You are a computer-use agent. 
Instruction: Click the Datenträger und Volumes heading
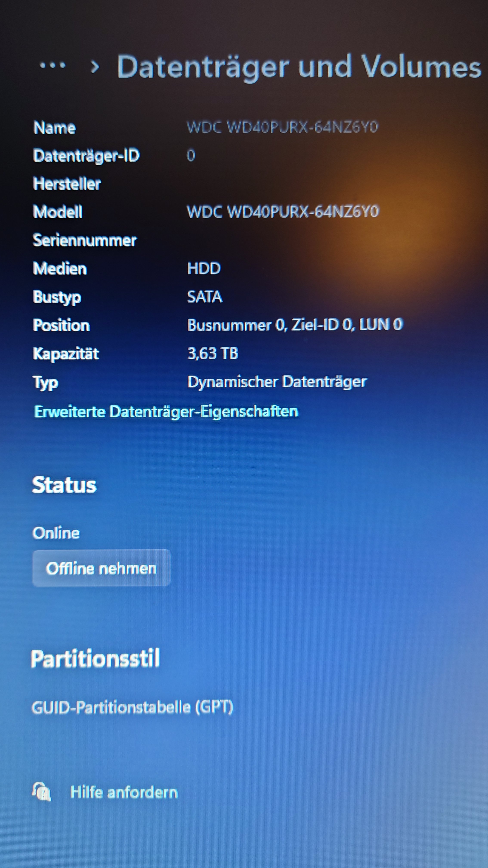[299, 67]
